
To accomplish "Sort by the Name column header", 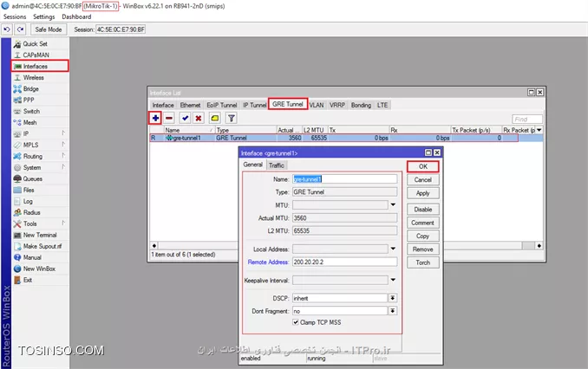I will coord(189,130).
